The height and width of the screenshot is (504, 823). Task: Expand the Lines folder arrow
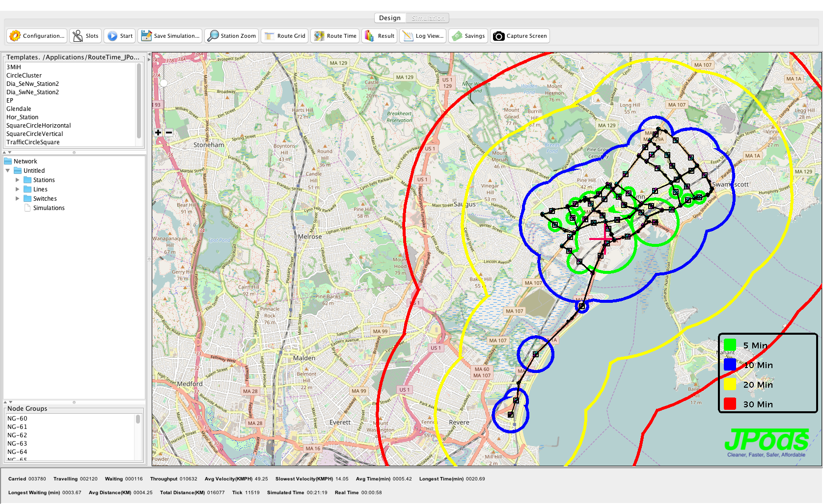[x=18, y=189]
